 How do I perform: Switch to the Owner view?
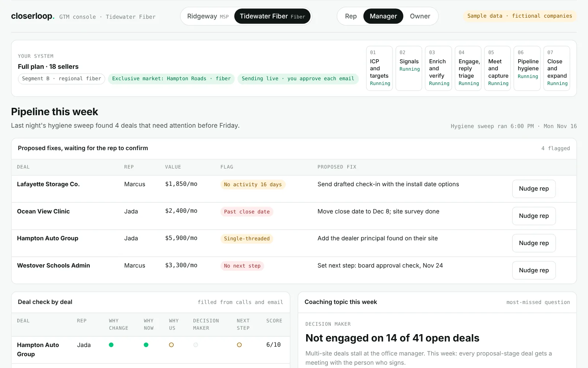(x=420, y=16)
